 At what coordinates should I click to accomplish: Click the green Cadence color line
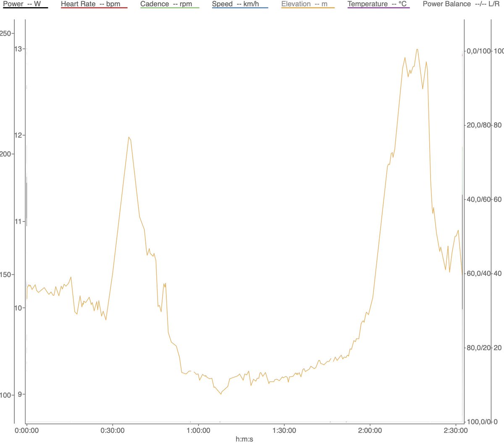(x=170, y=8)
